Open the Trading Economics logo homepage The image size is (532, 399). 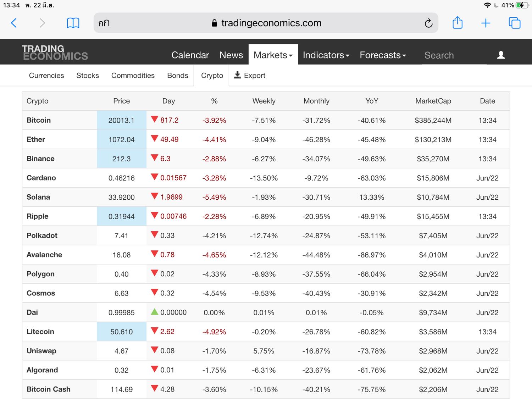click(55, 52)
